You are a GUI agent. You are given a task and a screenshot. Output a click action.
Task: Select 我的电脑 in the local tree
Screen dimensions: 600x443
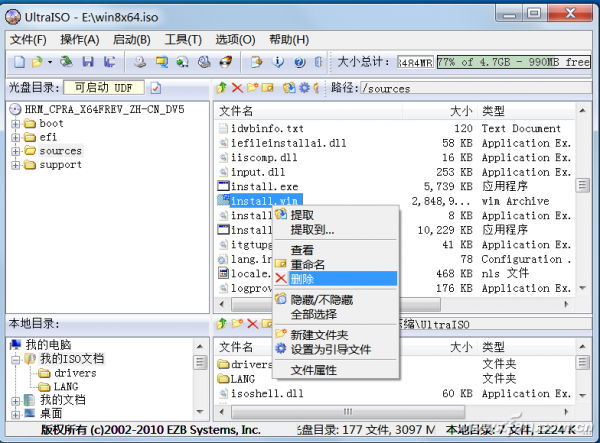48,345
